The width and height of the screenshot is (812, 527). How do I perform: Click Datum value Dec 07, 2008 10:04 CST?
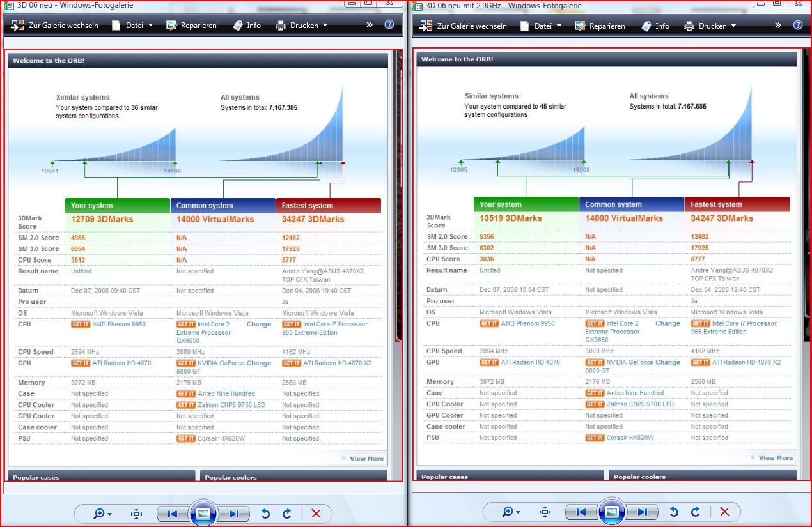(x=514, y=289)
